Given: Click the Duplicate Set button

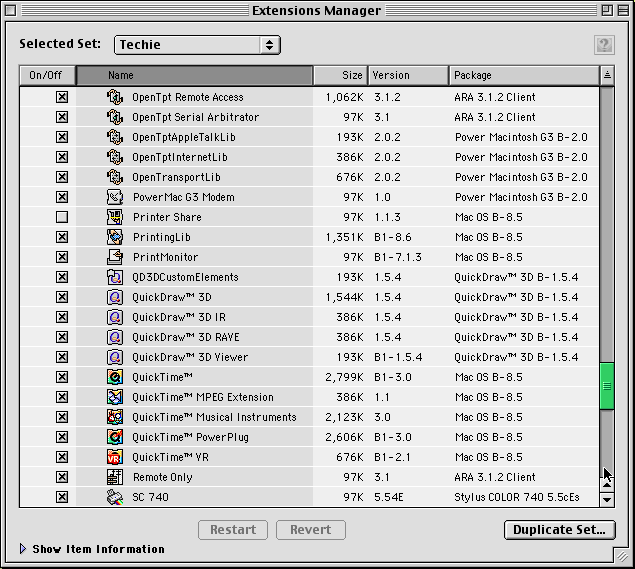Looking at the screenshot, I should [x=559, y=530].
